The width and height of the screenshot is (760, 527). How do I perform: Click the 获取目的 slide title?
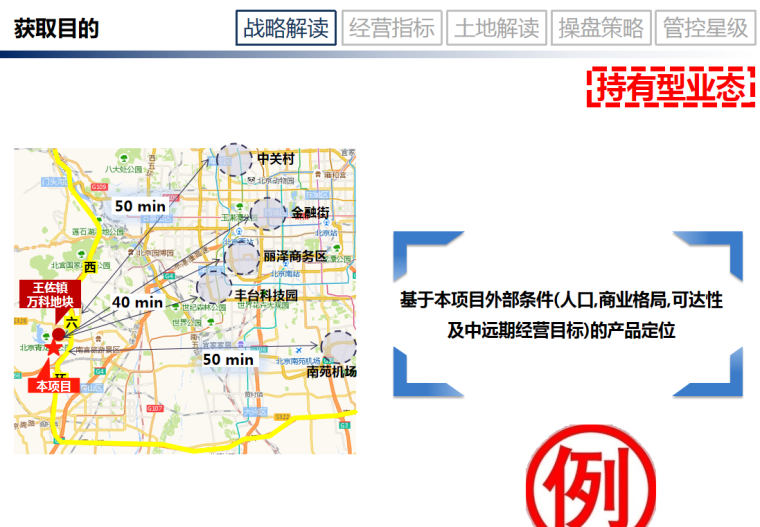[x=56, y=28]
